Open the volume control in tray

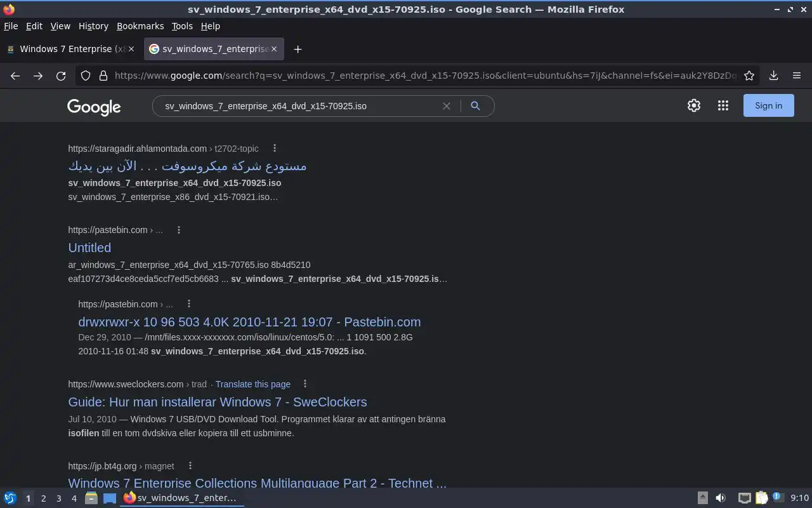pyautogui.click(x=721, y=498)
